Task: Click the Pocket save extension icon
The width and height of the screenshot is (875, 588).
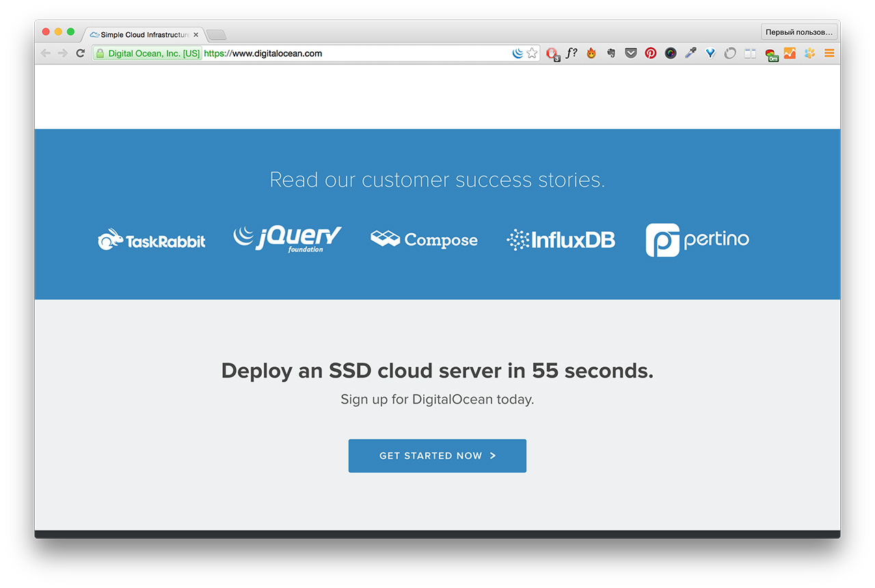Action: click(631, 53)
